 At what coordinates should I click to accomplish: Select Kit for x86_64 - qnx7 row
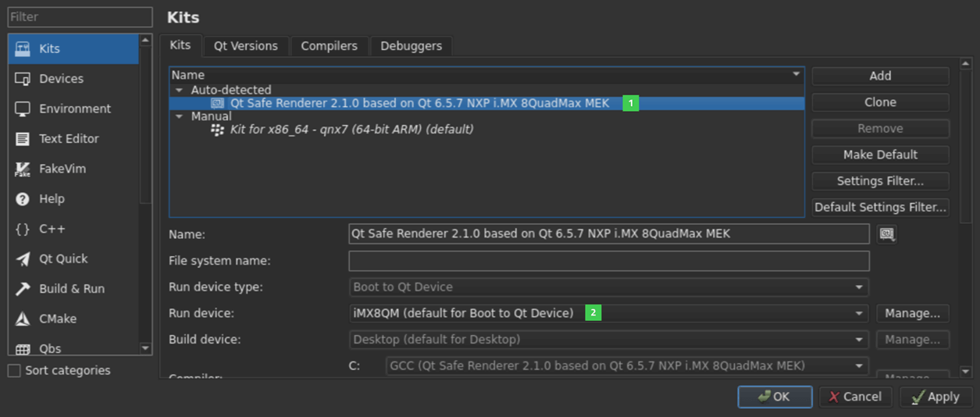486,130
